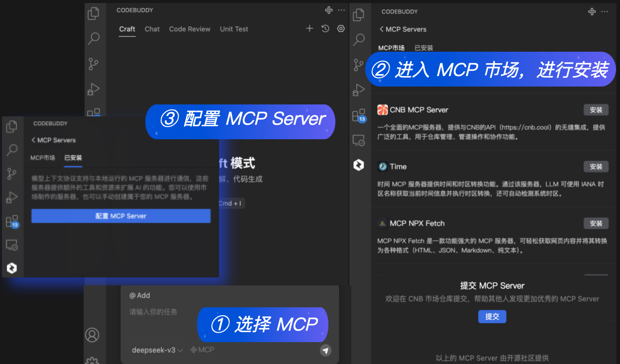620x364 pixels.
Task: Install the CNB MCP Server
Action: (x=596, y=110)
